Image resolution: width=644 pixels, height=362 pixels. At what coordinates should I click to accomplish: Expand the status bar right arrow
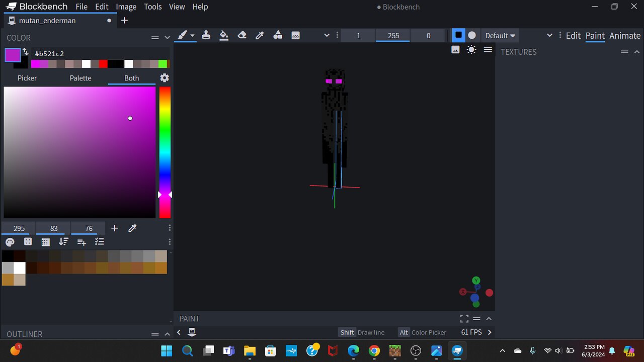490,332
